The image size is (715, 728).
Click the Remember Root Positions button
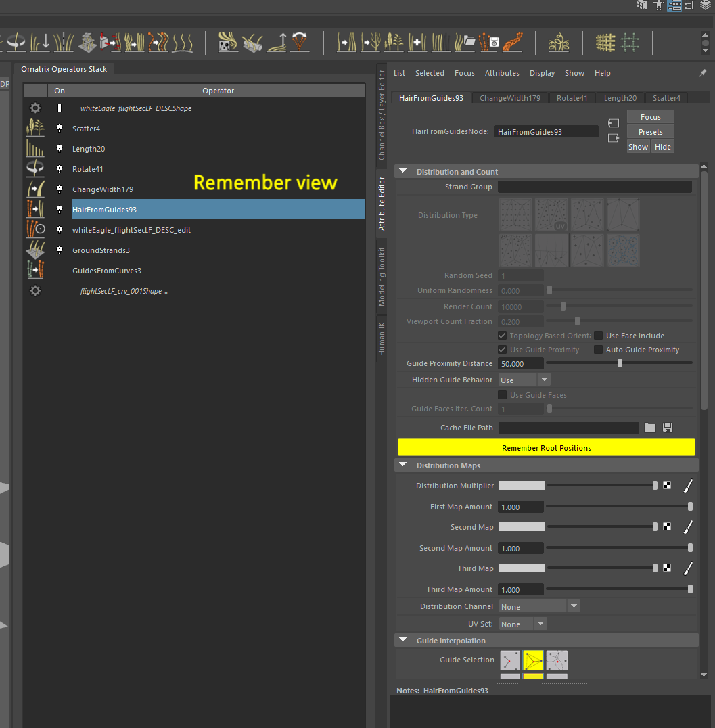click(x=546, y=448)
